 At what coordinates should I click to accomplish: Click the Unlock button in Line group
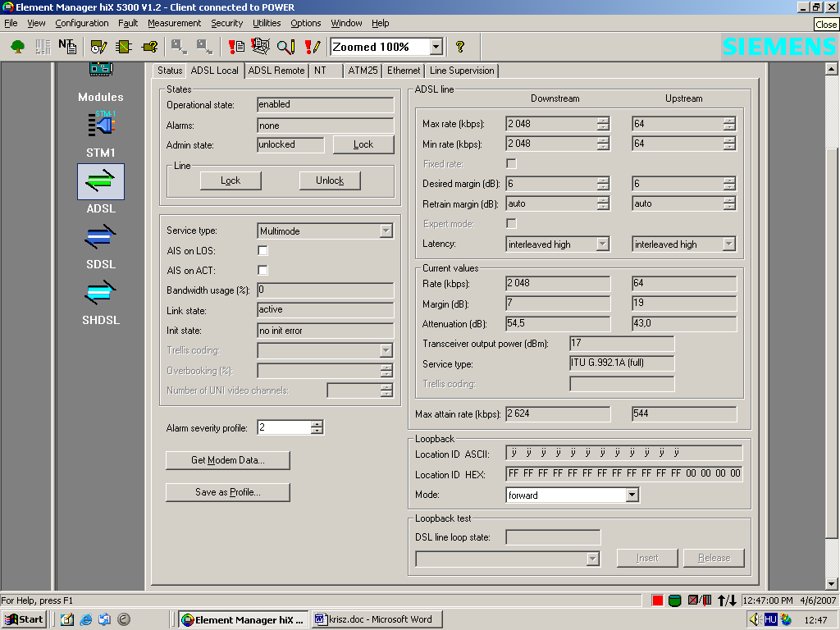(x=330, y=181)
